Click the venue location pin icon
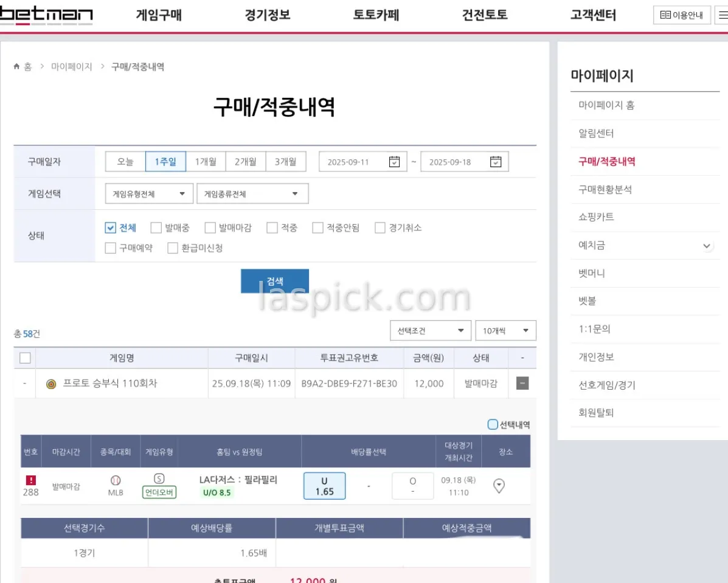The image size is (728, 583). pyautogui.click(x=499, y=486)
